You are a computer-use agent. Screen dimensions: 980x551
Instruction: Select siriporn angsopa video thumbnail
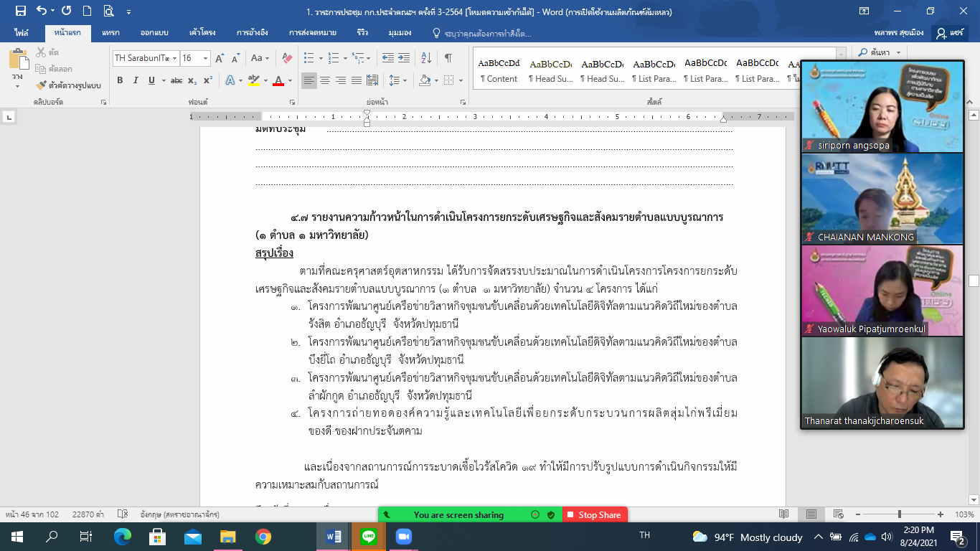(882, 106)
